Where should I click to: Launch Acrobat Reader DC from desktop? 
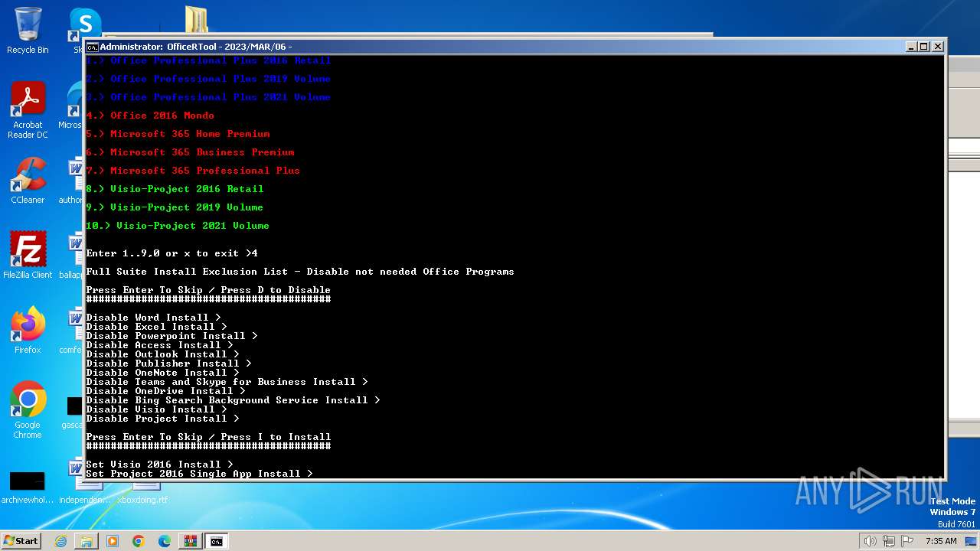coord(28,111)
